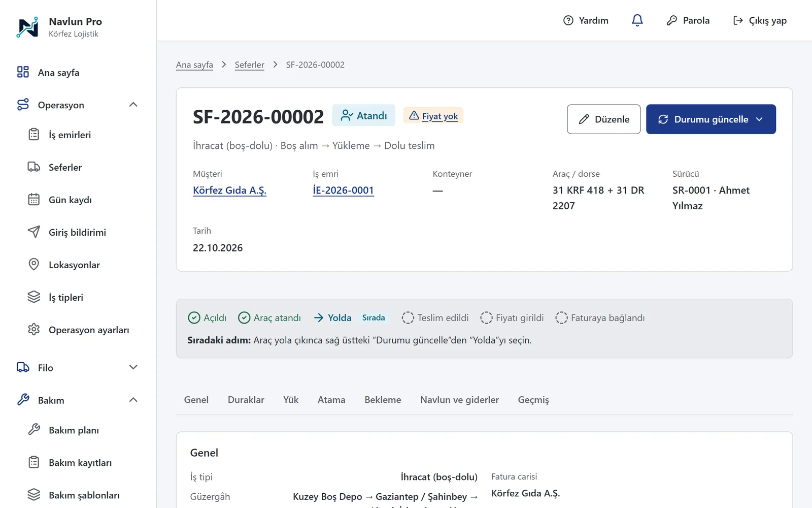The image size is (812, 508).
Task: Collapse the Operasyon menu section
Action: (133, 105)
